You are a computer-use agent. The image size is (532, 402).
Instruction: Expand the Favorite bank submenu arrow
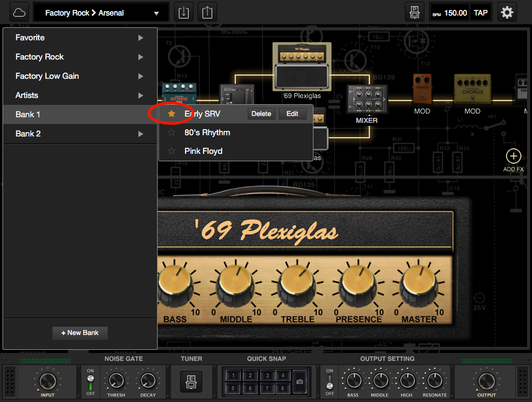point(140,38)
